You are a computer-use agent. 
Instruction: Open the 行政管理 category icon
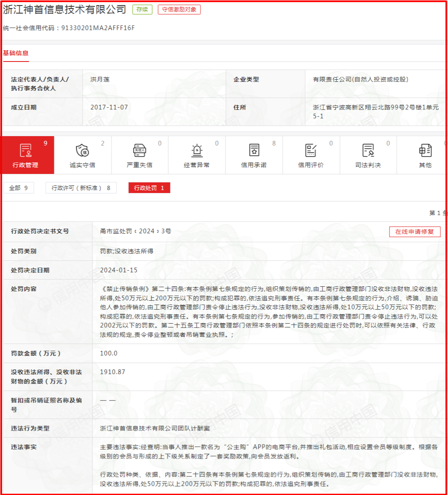(25, 150)
